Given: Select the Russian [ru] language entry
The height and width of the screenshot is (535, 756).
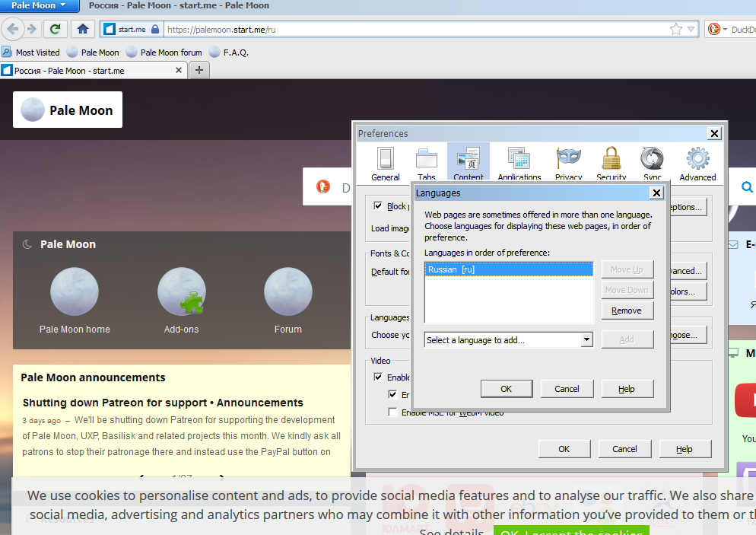Looking at the screenshot, I should tap(509, 269).
